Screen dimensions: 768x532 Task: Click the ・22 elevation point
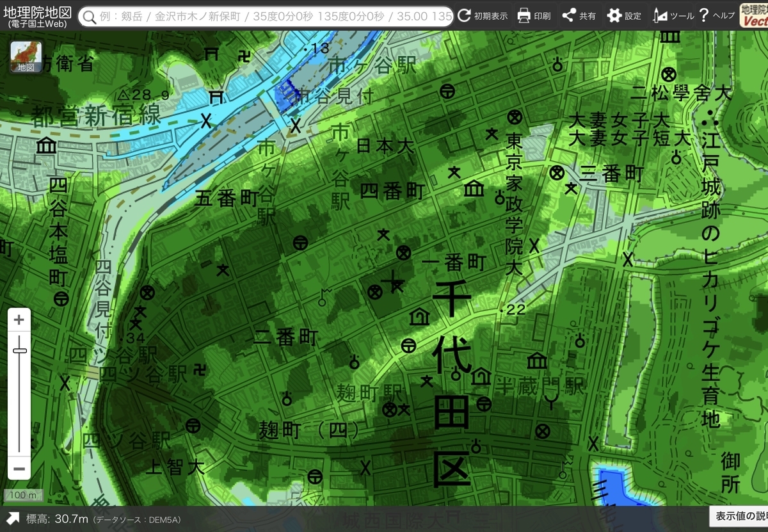(513, 310)
